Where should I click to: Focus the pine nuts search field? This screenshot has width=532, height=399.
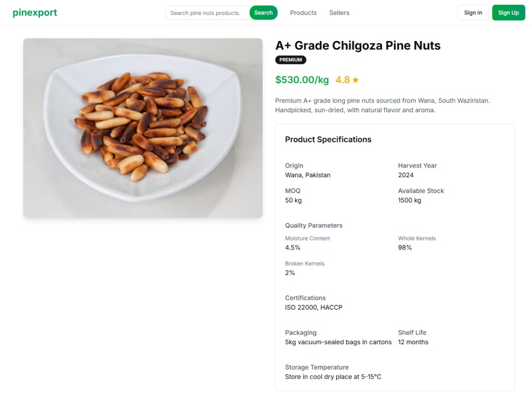point(207,13)
